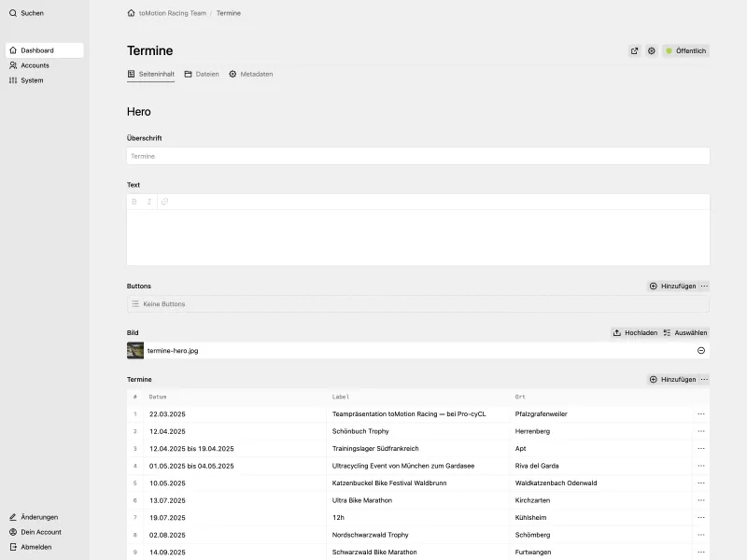Screen dimensions: 747x560
Task: Insert a link via the chain icon
Action: click(164, 201)
